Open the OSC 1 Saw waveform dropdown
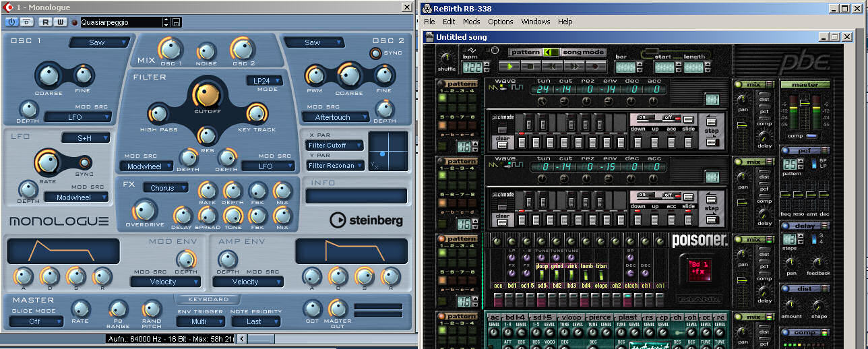Viewport: 868px width, 349px height. [x=99, y=42]
